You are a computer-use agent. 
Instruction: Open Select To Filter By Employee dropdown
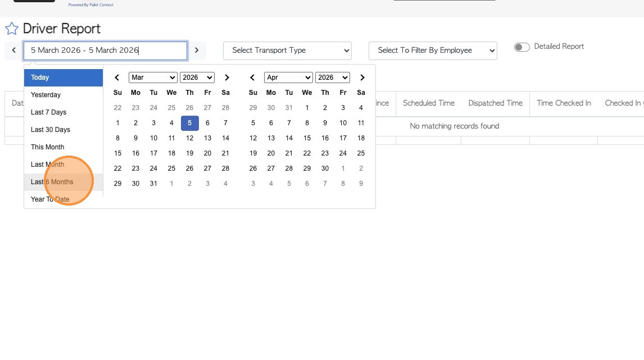point(433,51)
